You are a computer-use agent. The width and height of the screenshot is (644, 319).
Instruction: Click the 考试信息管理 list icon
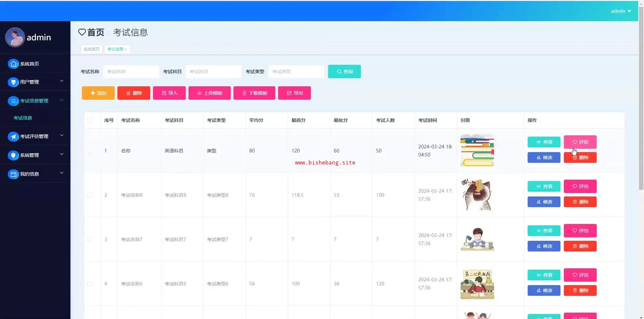coord(13,101)
